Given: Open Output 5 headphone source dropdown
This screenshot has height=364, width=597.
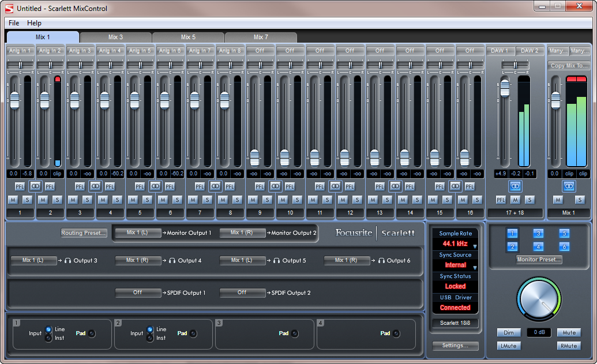Looking at the screenshot, I should pyautogui.click(x=242, y=260).
